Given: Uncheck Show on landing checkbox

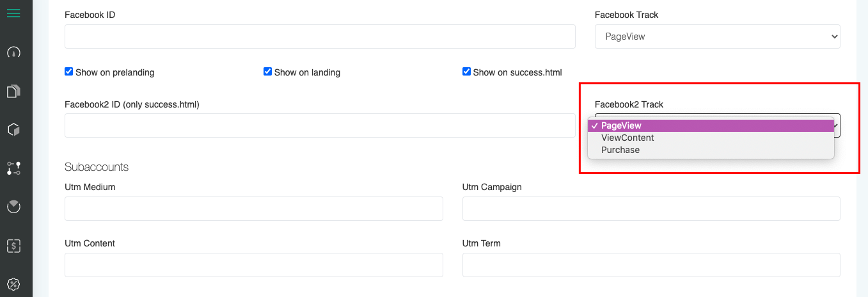Looking at the screenshot, I should coord(268,72).
